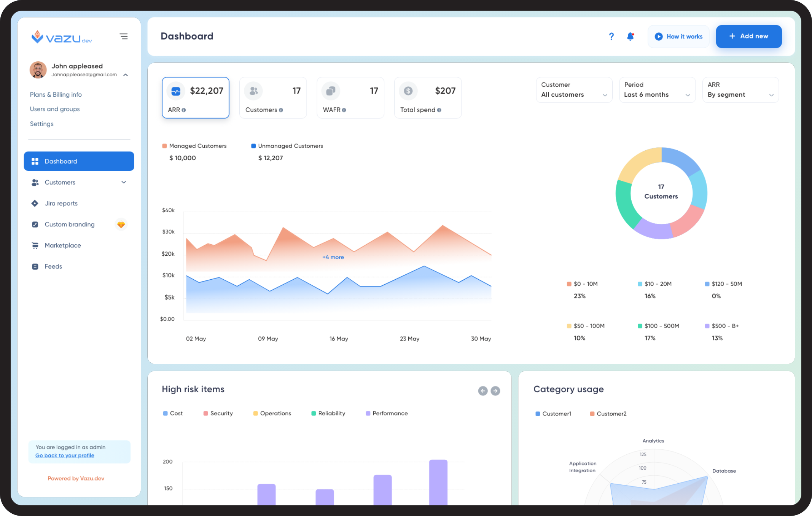Screen dimensions: 812x516
Task: Click the Total spend info icon
Action: 439,110
